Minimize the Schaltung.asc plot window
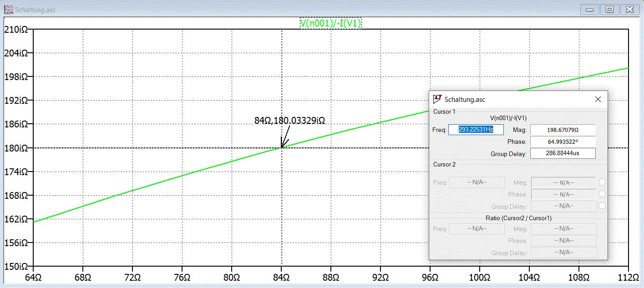This screenshot has width=644, height=288. point(590,9)
